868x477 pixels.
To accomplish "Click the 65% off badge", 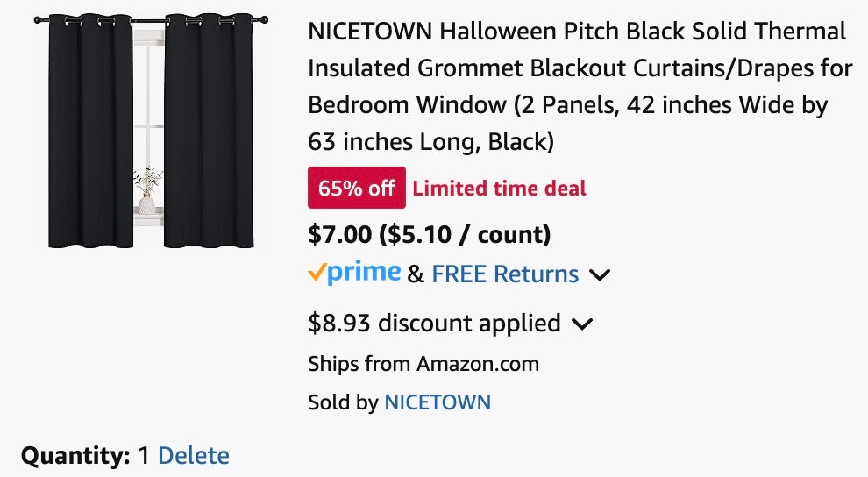I will pos(356,188).
